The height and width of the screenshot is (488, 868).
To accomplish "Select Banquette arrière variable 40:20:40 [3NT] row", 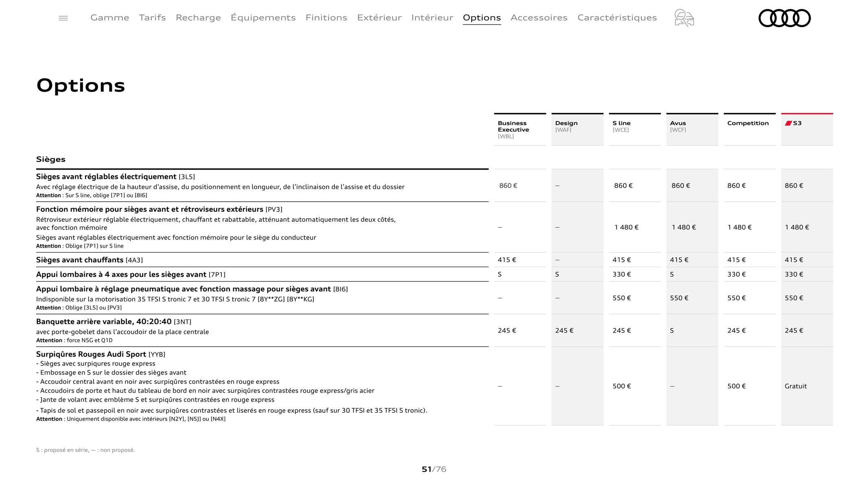I will [x=262, y=330].
